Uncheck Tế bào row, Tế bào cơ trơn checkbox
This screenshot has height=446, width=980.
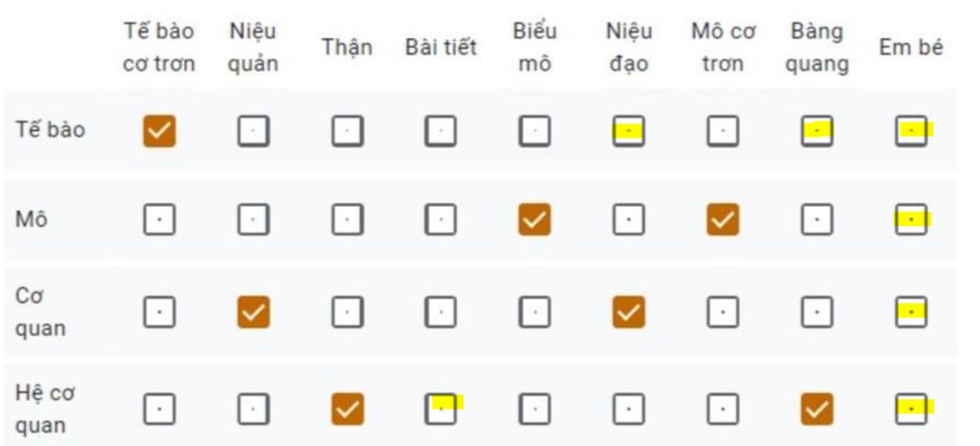(160, 130)
